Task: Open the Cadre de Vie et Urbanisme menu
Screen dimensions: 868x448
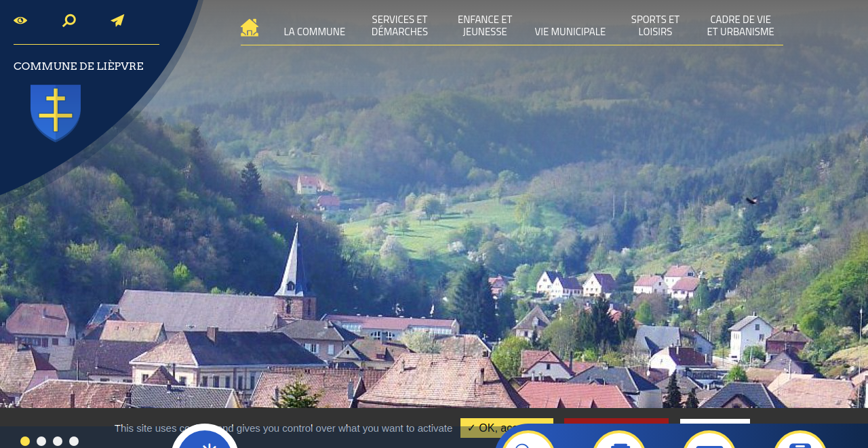Action: coord(741,25)
